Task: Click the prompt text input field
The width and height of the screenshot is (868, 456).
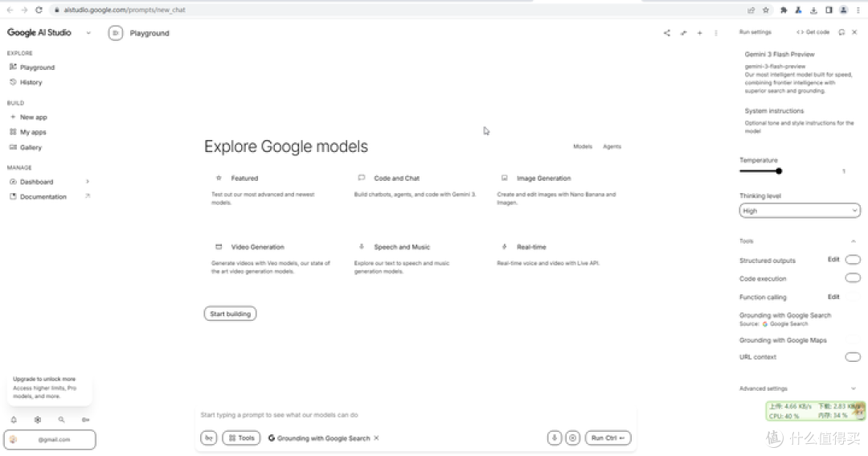Action: pyautogui.click(x=416, y=415)
